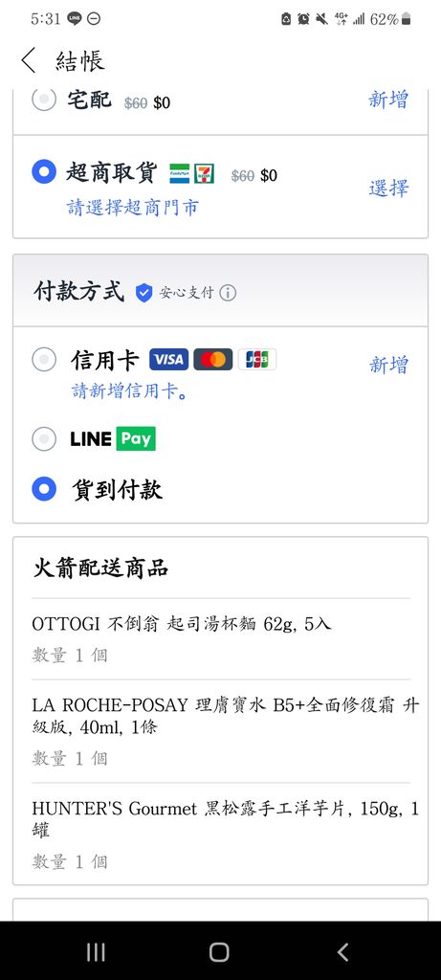441x980 pixels.
Task: Tap 新增 next to 宅配
Action: pyautogui.click(x=387, y=100)
